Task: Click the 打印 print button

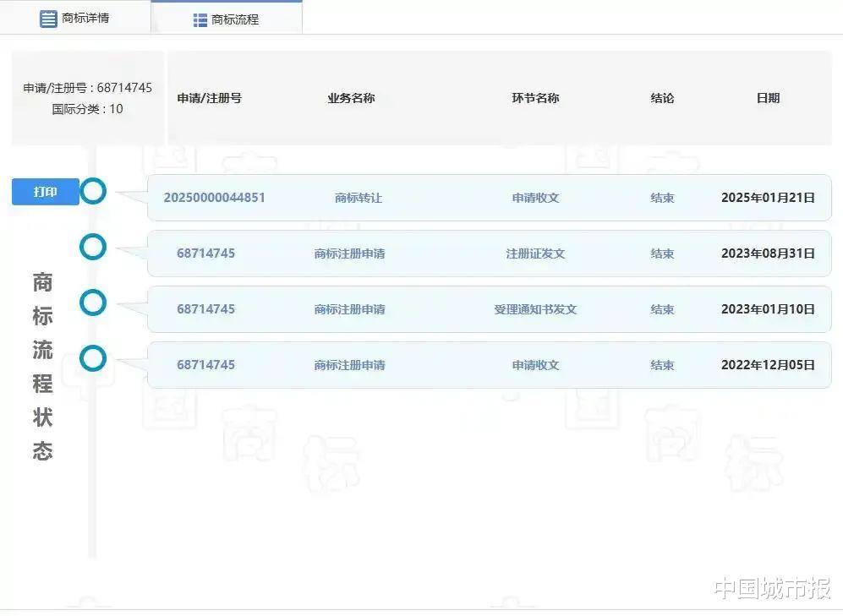Action: pos(46,192)
